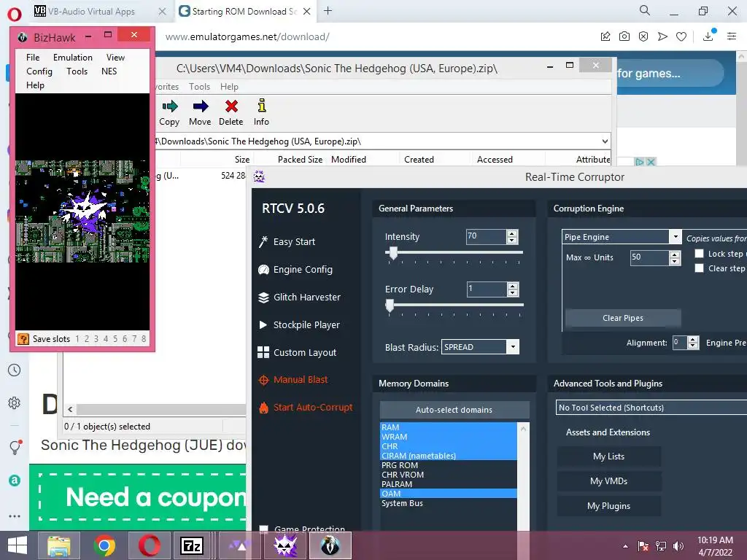Open Info icon in 7-Zip toolbar
Viewport: 747px width, 560px height.
tap(262, 106)
